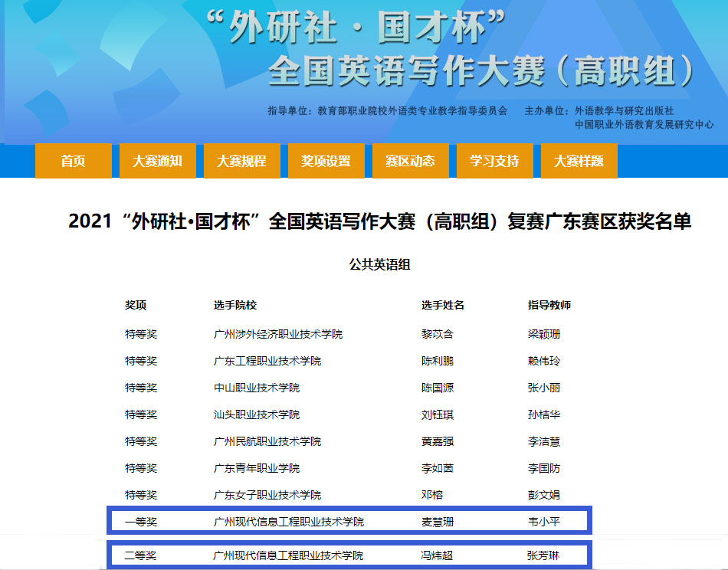Click 特等奖 in the 陈利鹏 row
Screen dimensions: 728x570
[141, 361]
